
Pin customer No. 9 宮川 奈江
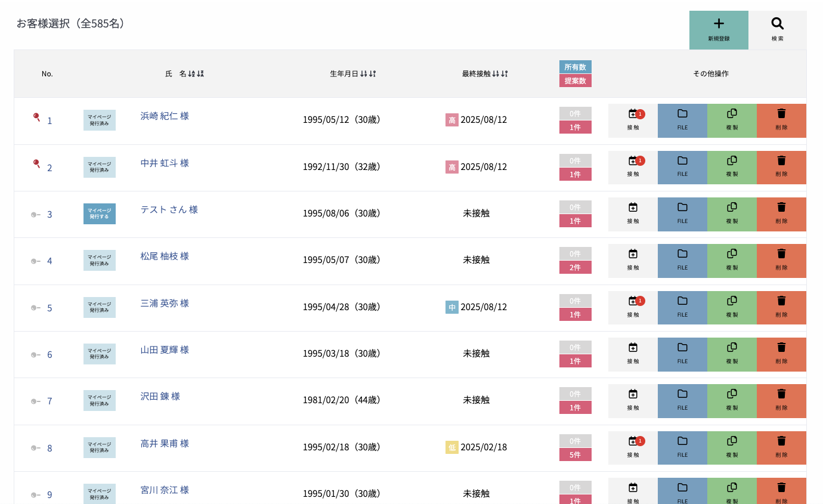coord(36,494)
